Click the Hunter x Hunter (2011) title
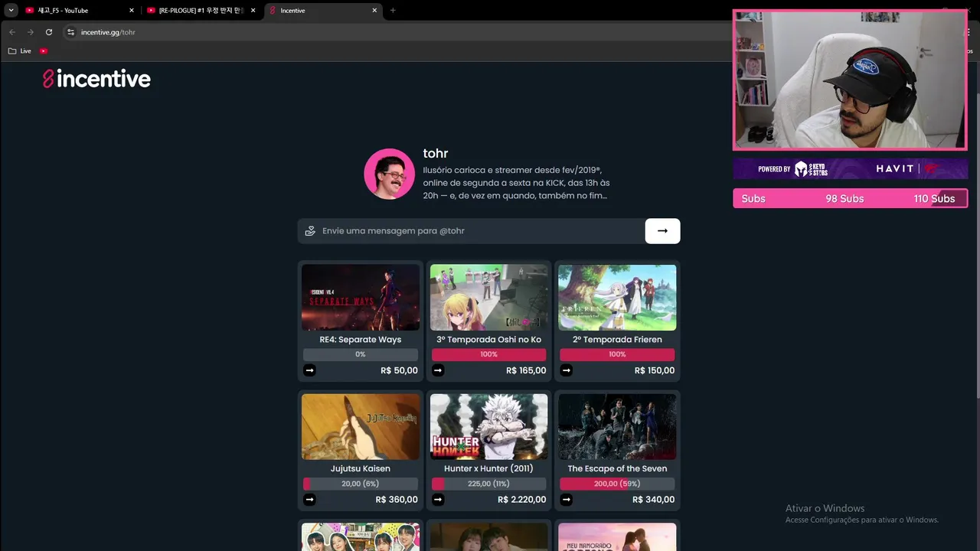The height and width of the screenshot is (551, 980). click(x=488, y=468)
